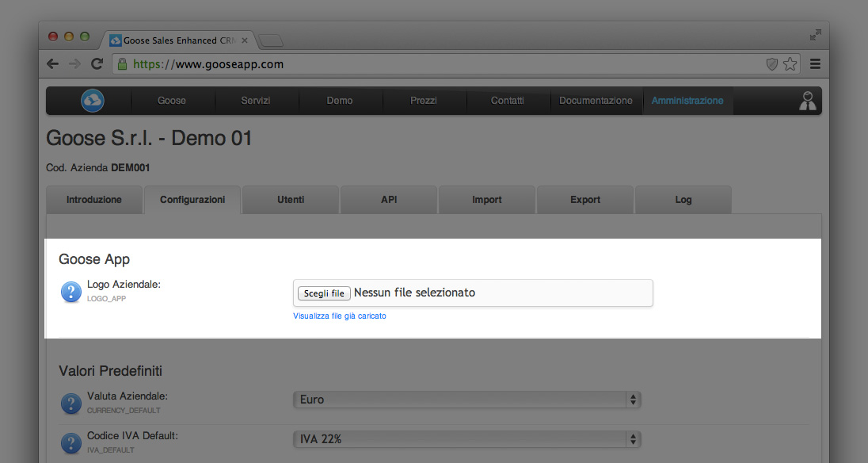Viewport: 868px width, 463px height.
Task: Expand the Valuta Aziendale Euro dropdown
Action: point(466,400)
